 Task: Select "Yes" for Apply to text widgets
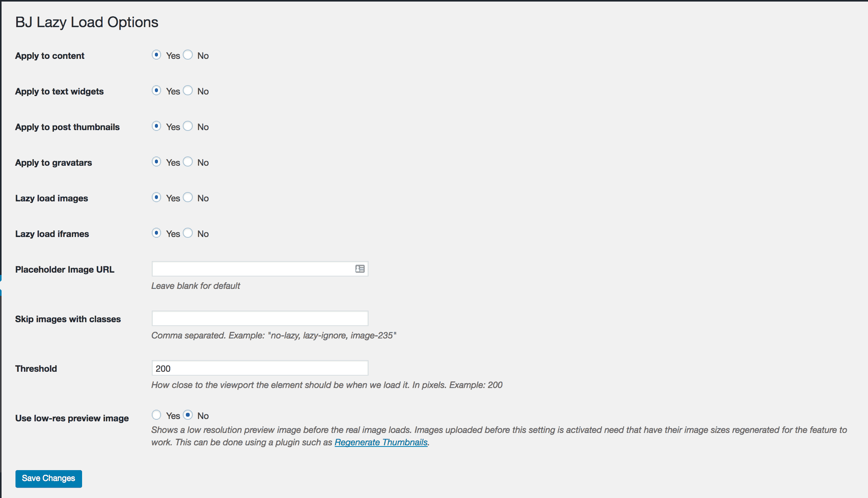pyautogui.click(x=156, y=90)
